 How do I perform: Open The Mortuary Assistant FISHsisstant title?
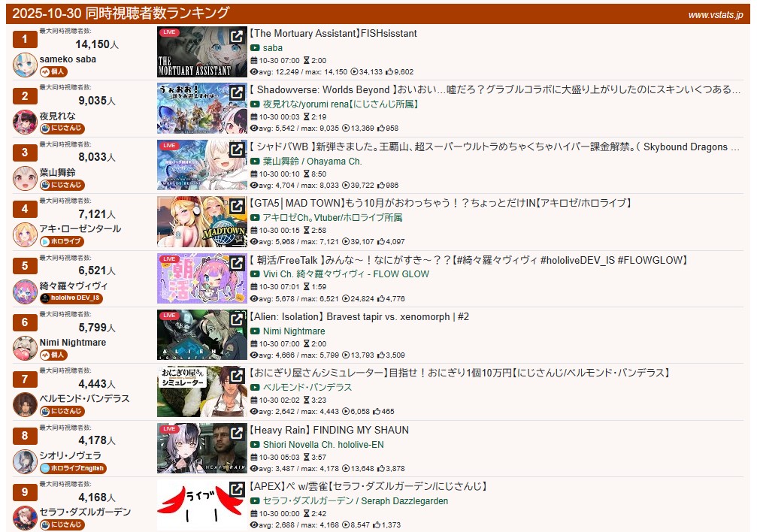pyautogui.click(x=333, y=33)
